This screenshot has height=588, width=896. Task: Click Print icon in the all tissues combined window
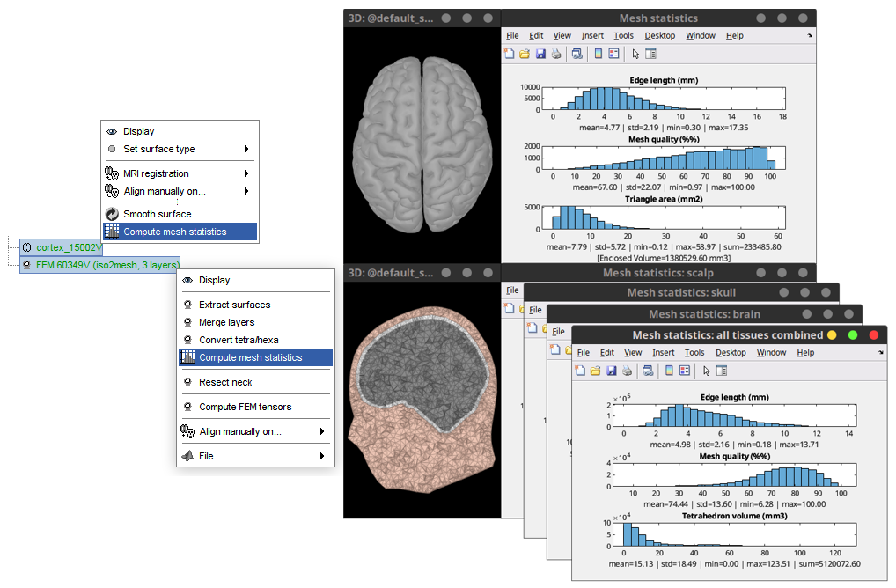click(x=625, y=371)
